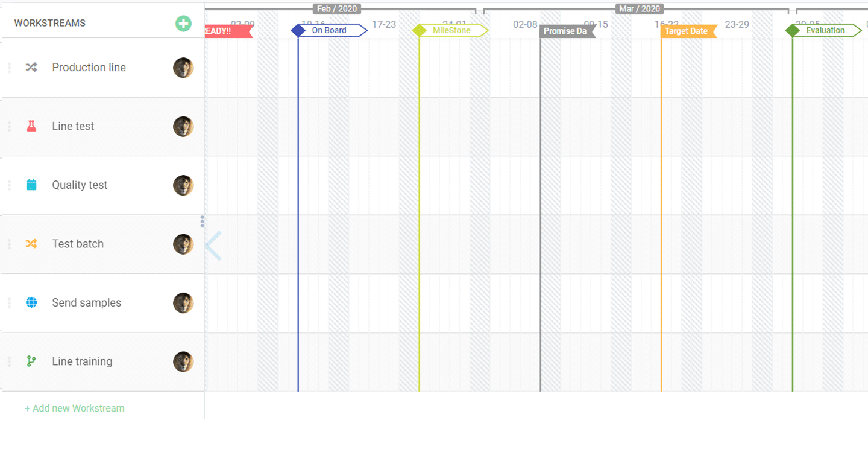Click the branch icon for Line training
The image size is (868, 458).
coord(31,361)
